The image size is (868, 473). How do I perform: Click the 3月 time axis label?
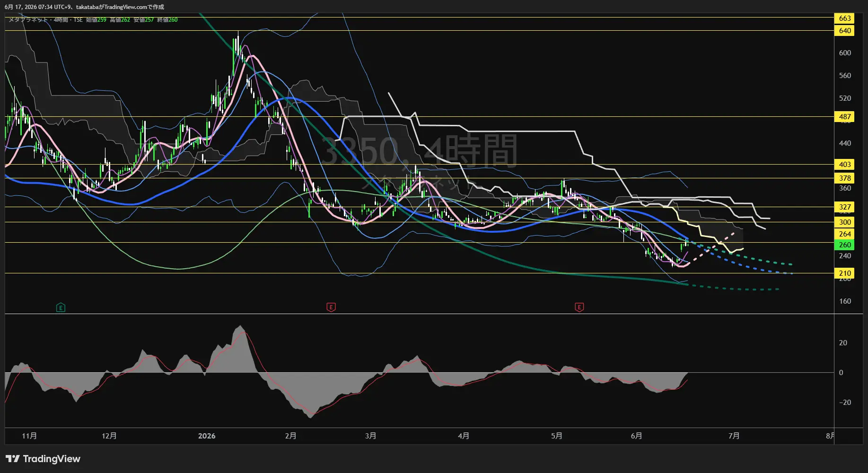tap(370, 436)
